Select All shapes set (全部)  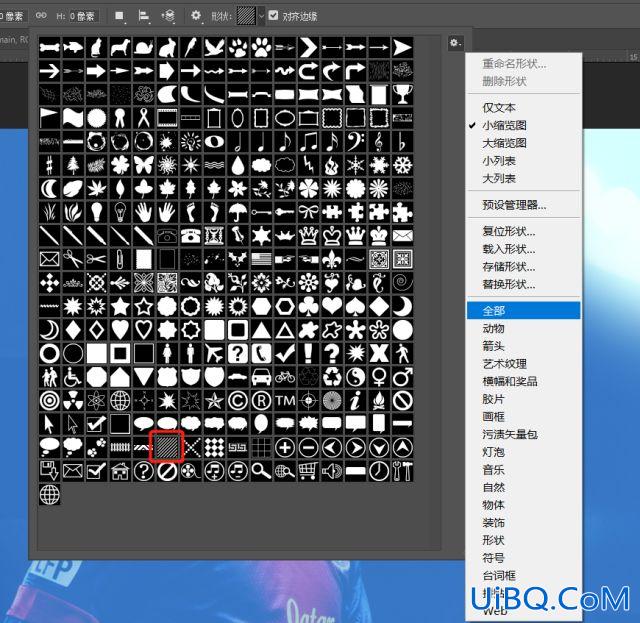[523, 311]
